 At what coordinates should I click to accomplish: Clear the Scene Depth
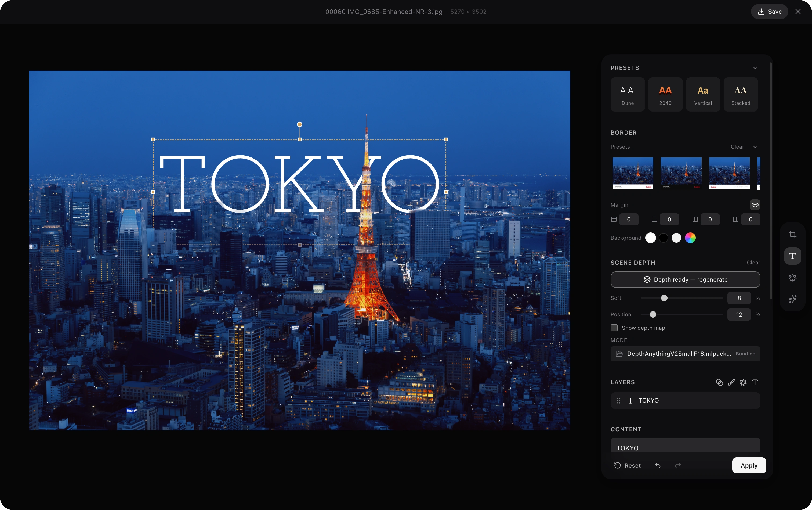click(753, 263)
